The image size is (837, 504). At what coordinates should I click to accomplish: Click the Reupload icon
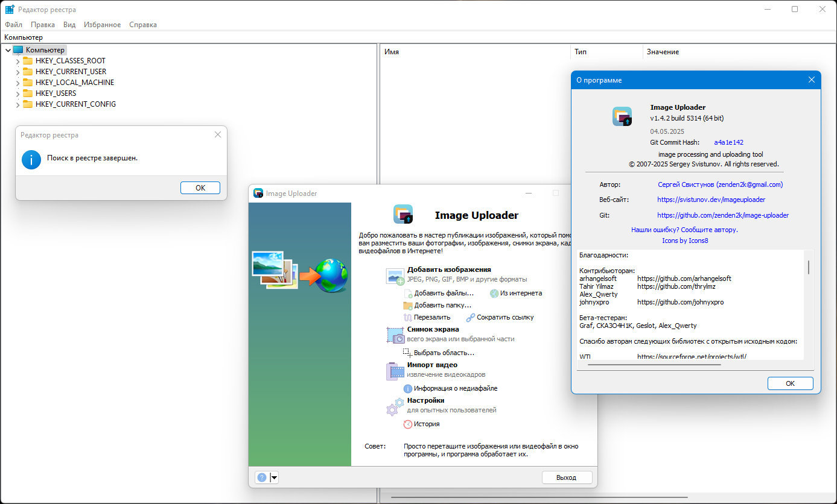408,317
